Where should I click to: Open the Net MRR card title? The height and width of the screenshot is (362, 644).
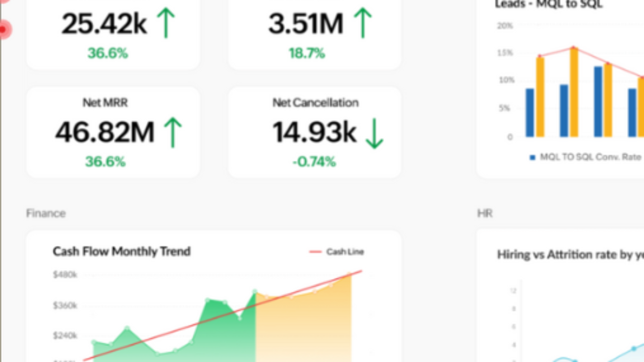click(x=105, y=103)
